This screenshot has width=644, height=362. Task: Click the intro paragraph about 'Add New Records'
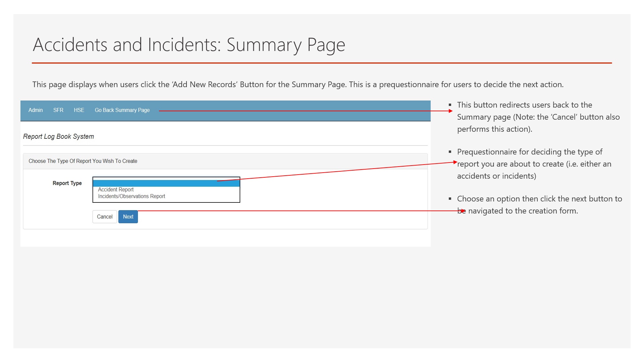coord(298,84)
